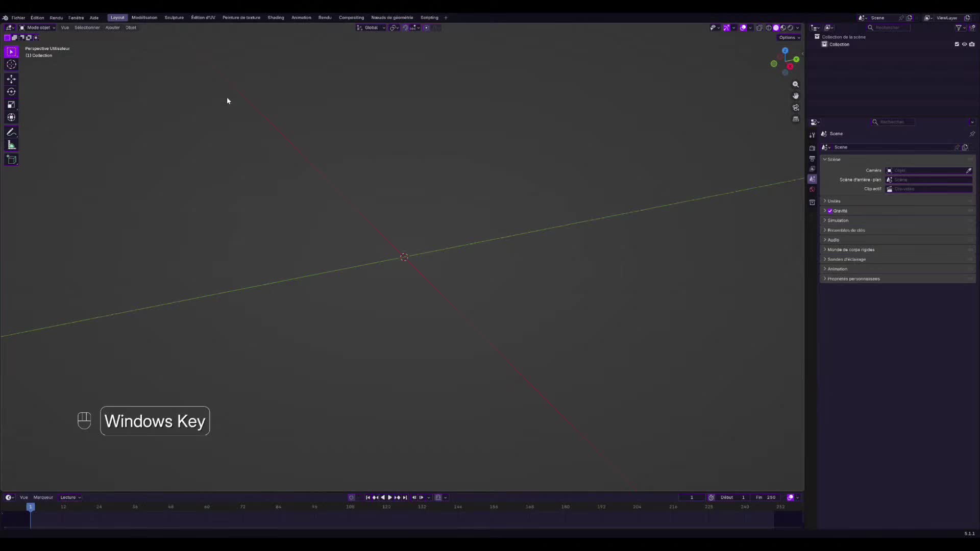Viewport: 980px width, 551px height.
Task: Open the outliner filter dropdown
Action: tap(960, 28)
